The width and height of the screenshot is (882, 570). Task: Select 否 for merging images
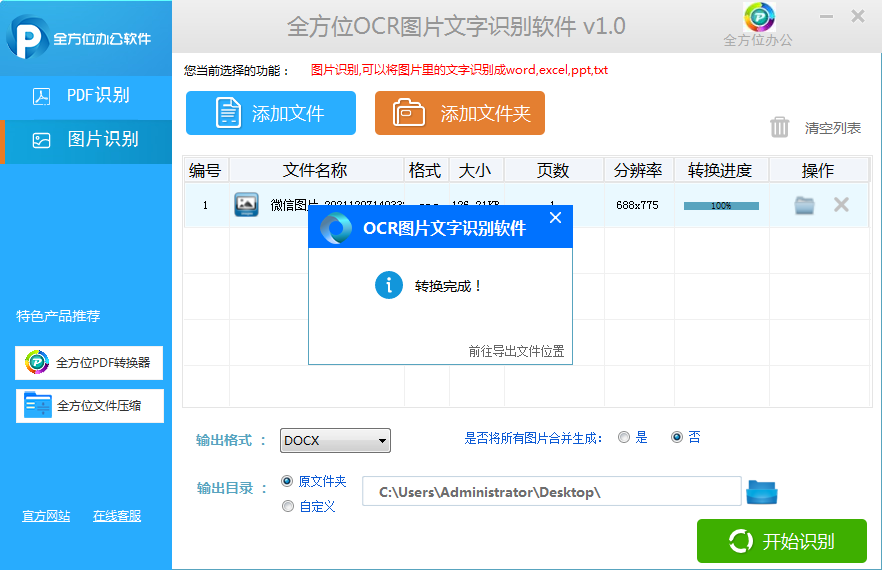coord(677,437)
